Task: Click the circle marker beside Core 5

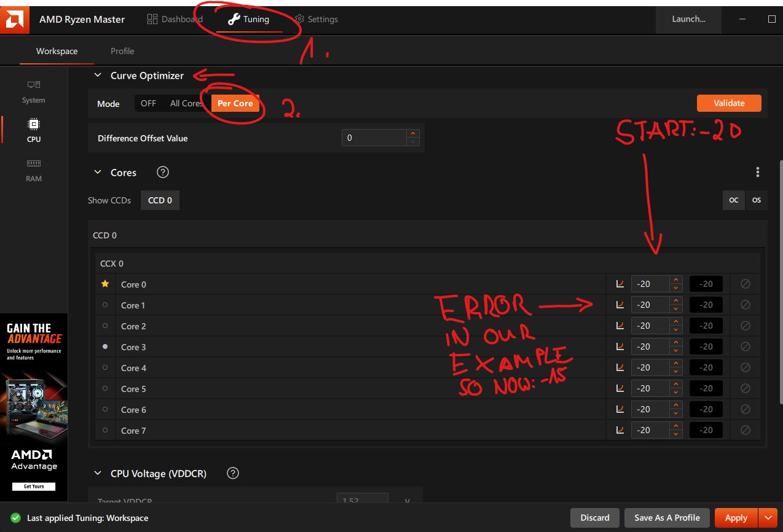Action: click(x=105, y=388)
